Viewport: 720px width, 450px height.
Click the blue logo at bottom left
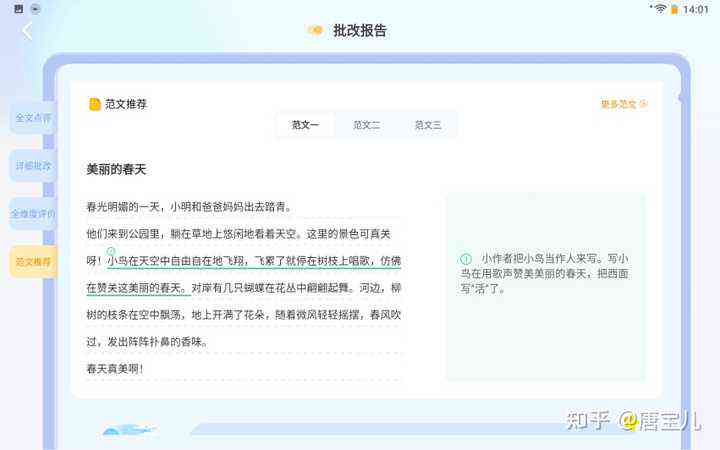coord(129,430)
